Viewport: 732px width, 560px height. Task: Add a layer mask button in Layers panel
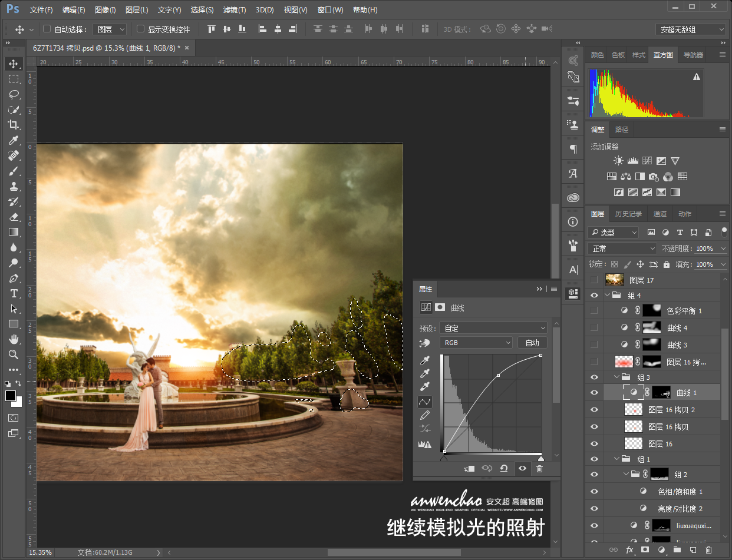click(x=645, y=549)
